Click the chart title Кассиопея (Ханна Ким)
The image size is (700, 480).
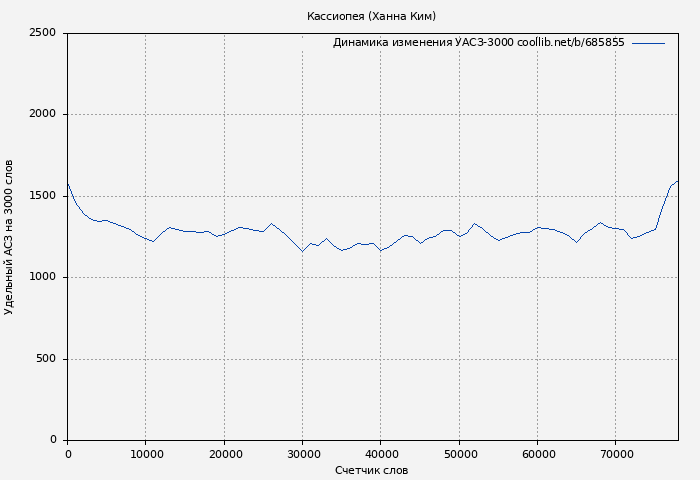371,16
